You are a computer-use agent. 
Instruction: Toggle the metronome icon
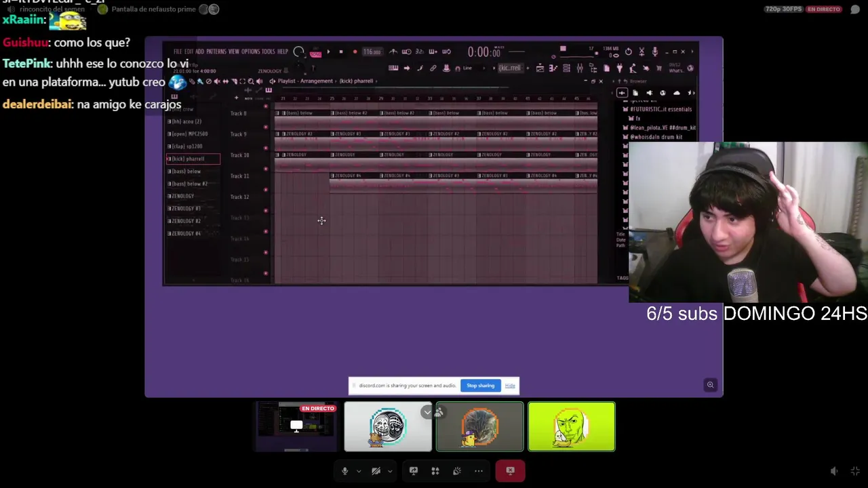point(393,52)
